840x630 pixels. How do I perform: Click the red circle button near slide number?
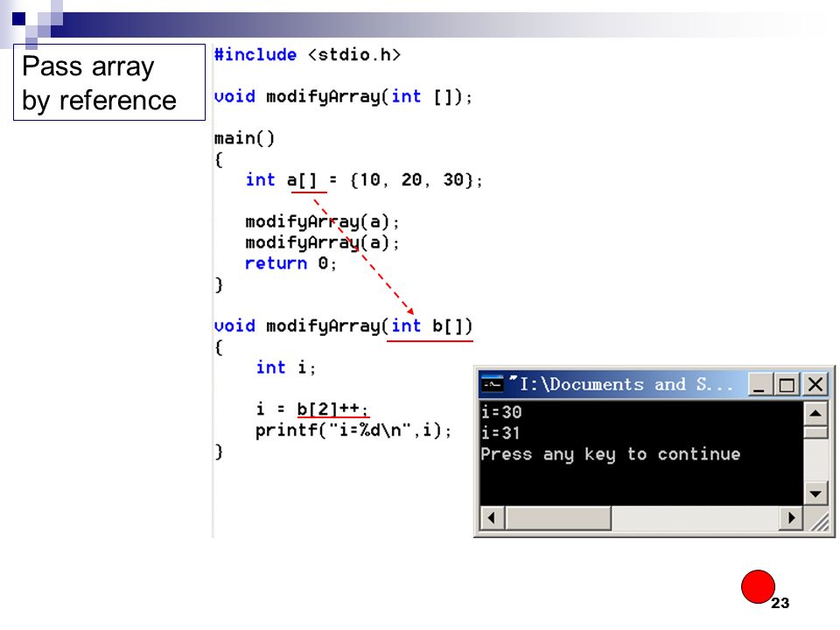758,586
